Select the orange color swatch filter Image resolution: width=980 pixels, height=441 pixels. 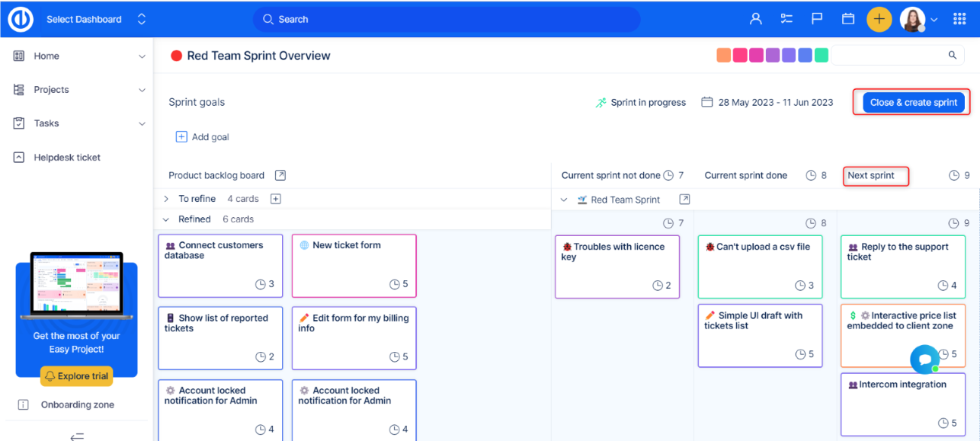pos(723,55)
